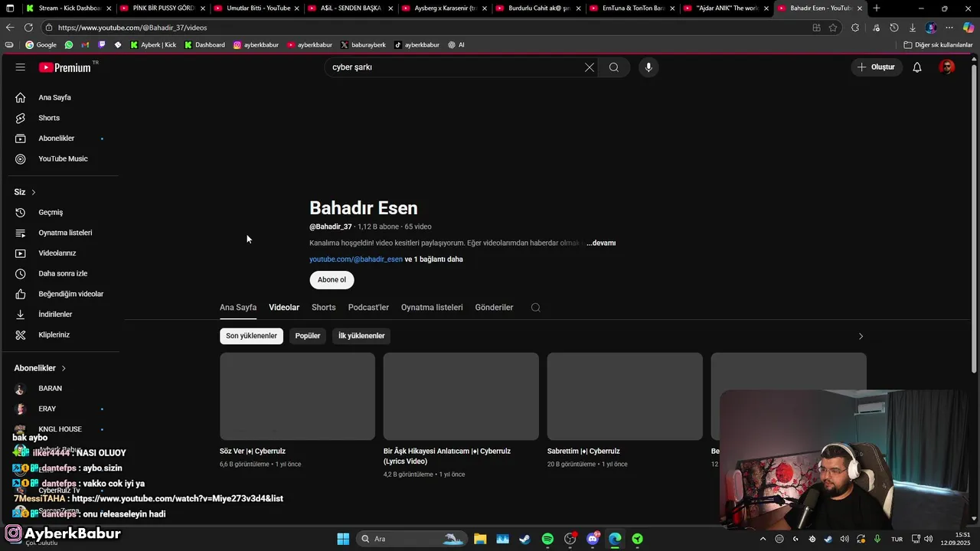
Task: Show hidden tray icons chevron
Action: tap(763, 539)
